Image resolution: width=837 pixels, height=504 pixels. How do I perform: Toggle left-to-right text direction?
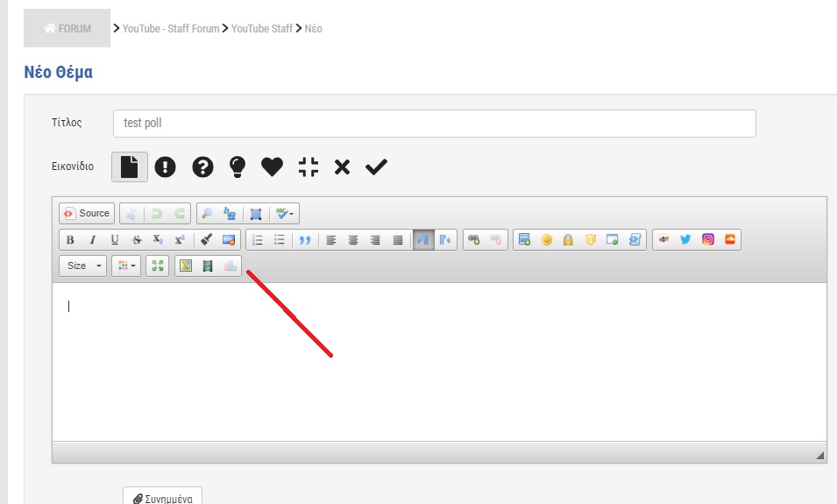(423, 239)
